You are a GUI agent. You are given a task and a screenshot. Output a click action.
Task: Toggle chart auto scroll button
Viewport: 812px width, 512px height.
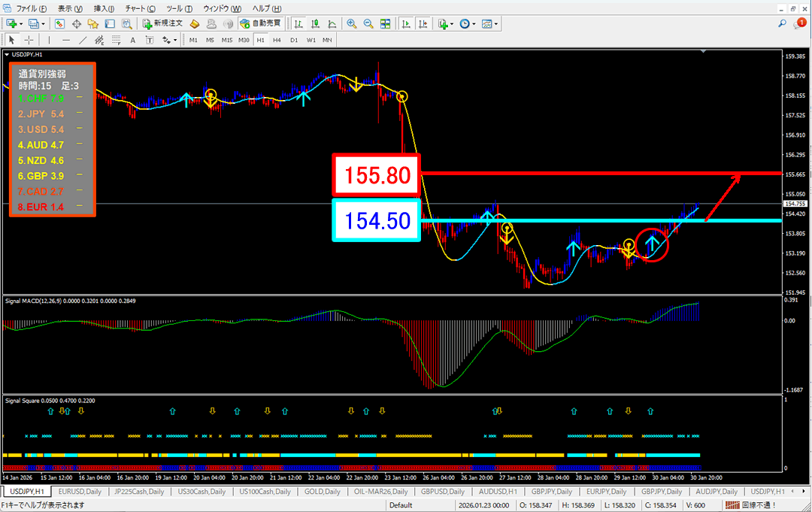point(406,24)
